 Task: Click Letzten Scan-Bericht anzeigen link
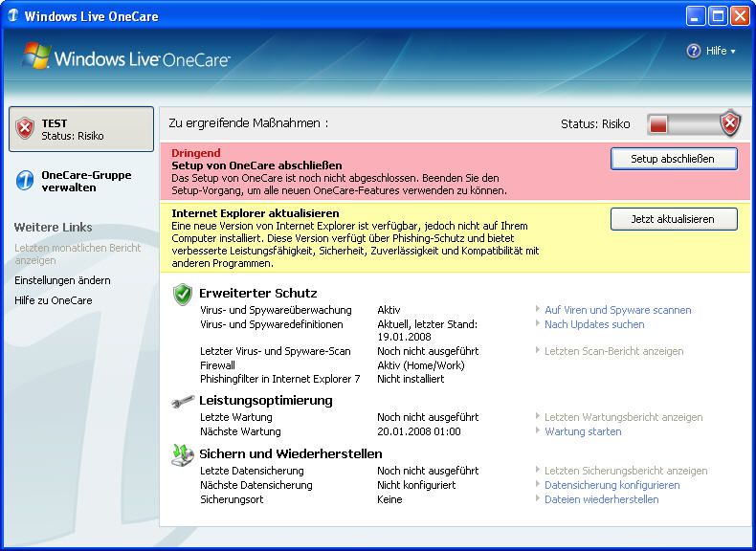(x=613, y=351)
